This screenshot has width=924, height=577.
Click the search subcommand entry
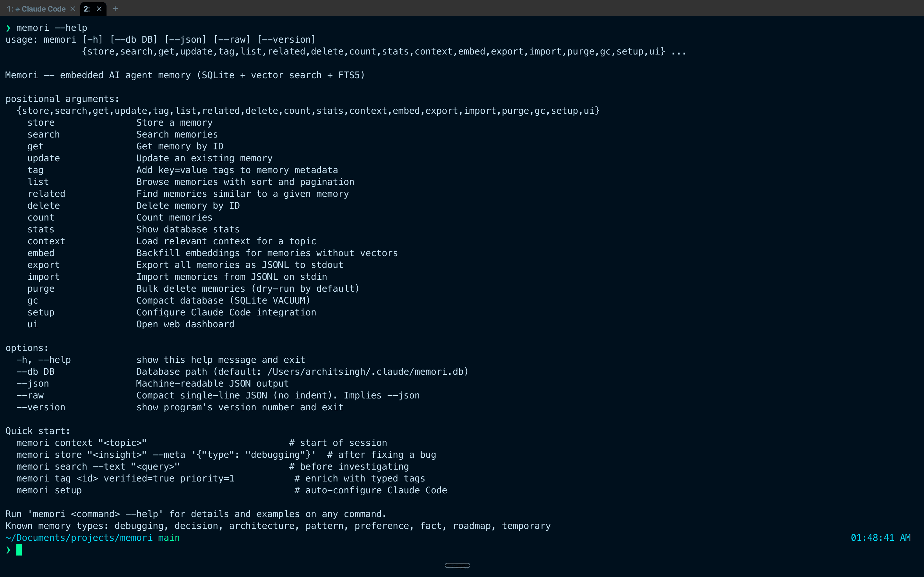pos(44,134)
